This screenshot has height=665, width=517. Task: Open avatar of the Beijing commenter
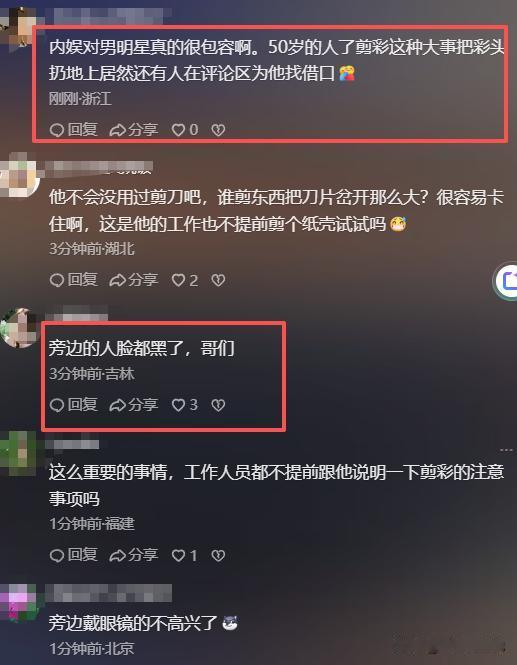point(18,602)
